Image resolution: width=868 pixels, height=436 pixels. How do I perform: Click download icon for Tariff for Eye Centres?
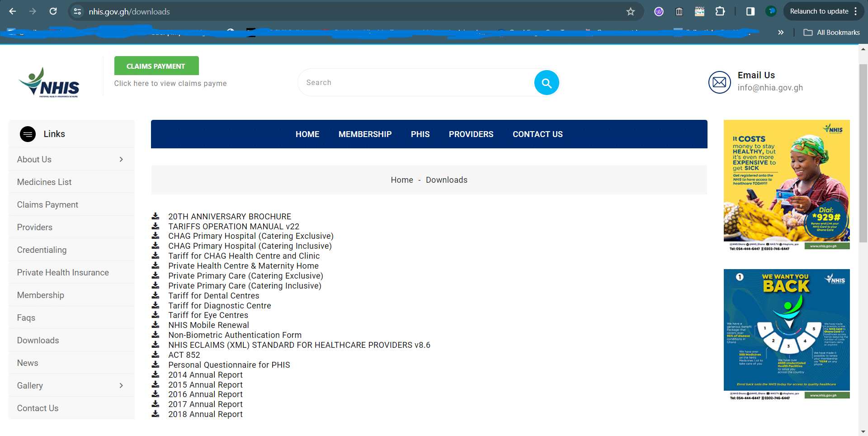(156, 315)
